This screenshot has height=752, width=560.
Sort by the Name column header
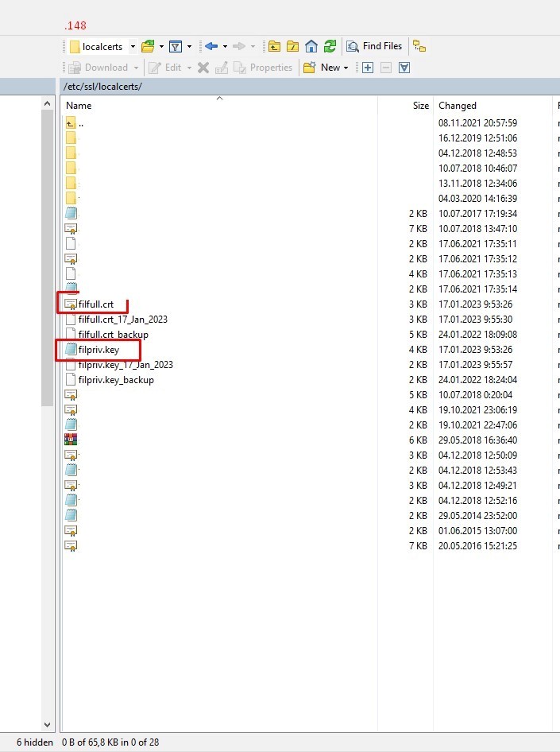[x=219, y=106]
